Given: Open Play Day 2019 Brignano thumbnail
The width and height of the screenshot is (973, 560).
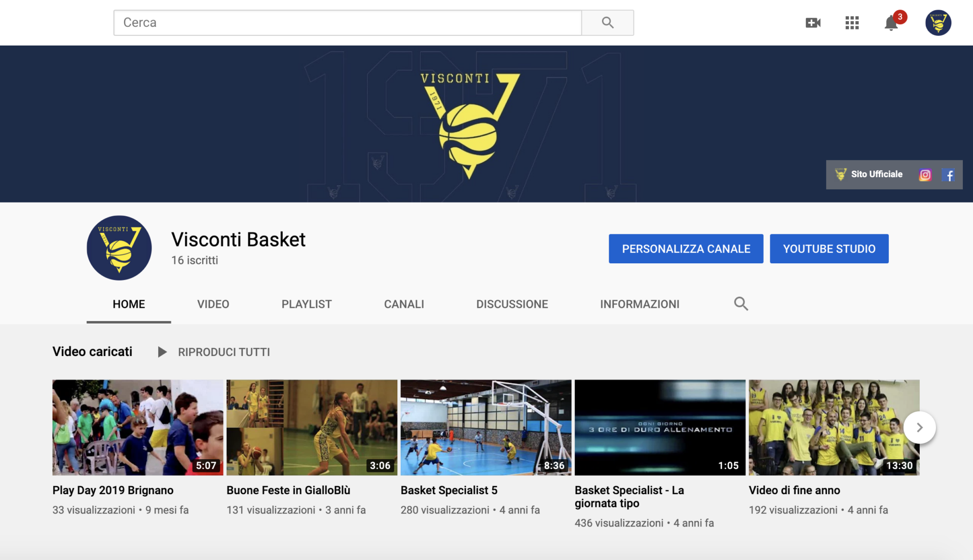Looking at the screenshot, I should coord(138,427).
